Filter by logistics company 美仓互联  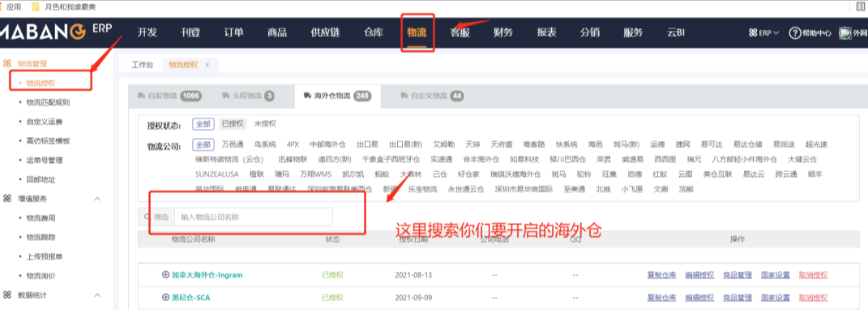point(717,174)
